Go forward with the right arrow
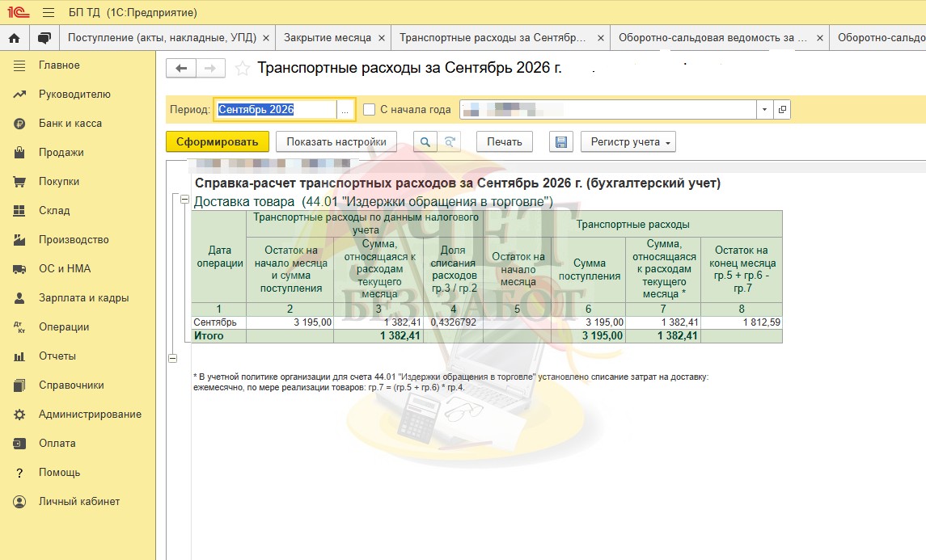Viewport: 926px width, 560px height. 210,69
